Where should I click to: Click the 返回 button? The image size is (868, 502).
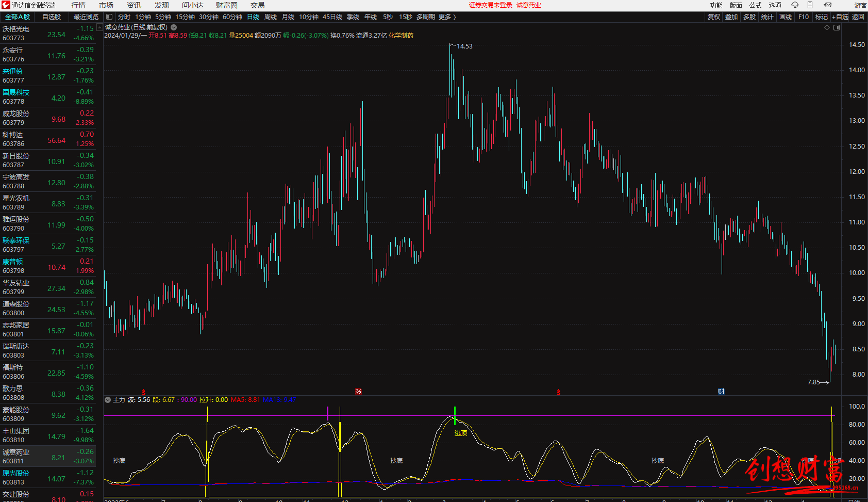point(858,17)
